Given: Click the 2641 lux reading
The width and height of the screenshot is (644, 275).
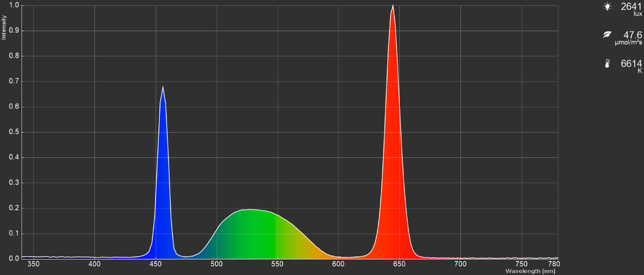Looking at the screenshot, I should [x=631, y=6].
